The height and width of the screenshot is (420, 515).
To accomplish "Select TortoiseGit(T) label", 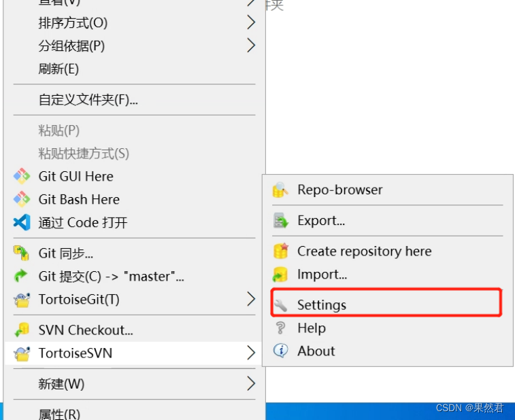I will (79, 299).
